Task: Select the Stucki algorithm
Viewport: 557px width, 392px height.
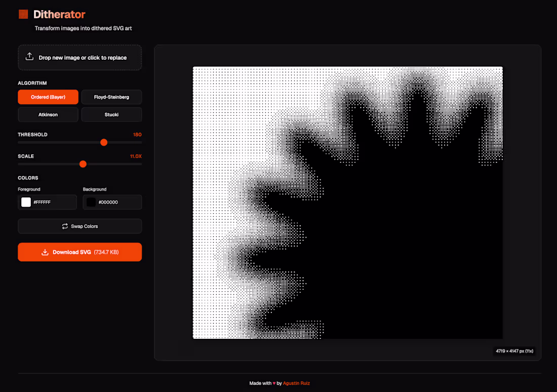Action: click(111, 114)
